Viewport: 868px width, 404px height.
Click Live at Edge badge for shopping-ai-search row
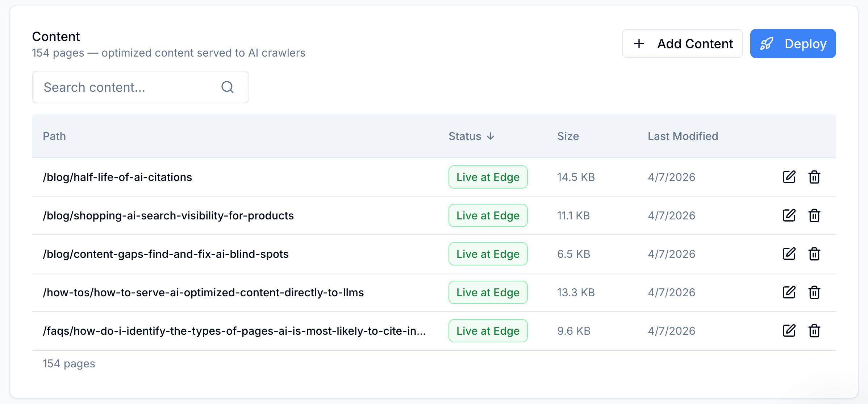coord(488,215)
